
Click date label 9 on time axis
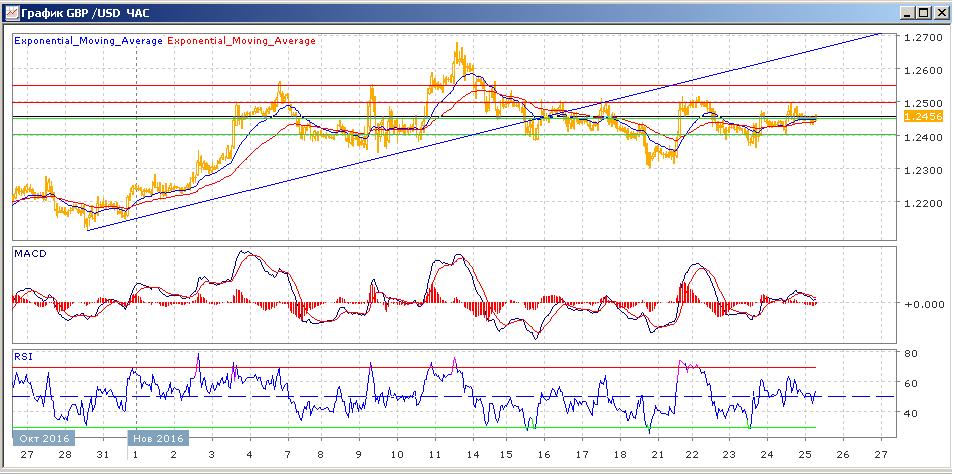click(x=359, y=455)
